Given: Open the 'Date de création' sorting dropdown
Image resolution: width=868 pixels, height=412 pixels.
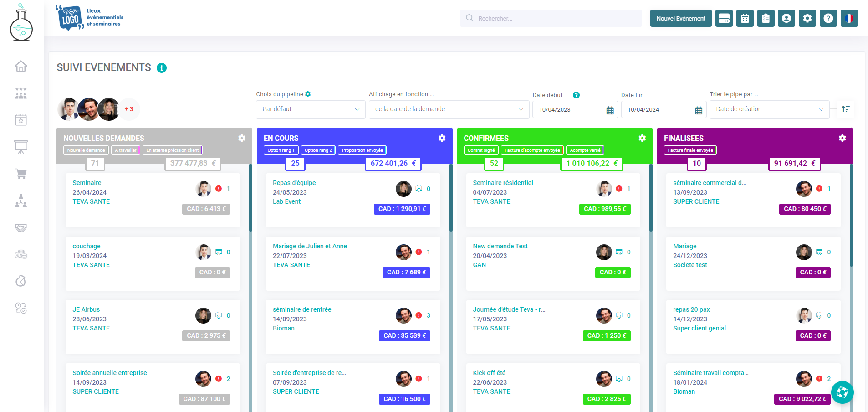Looking at the screenshot, I should coord(769,109).
